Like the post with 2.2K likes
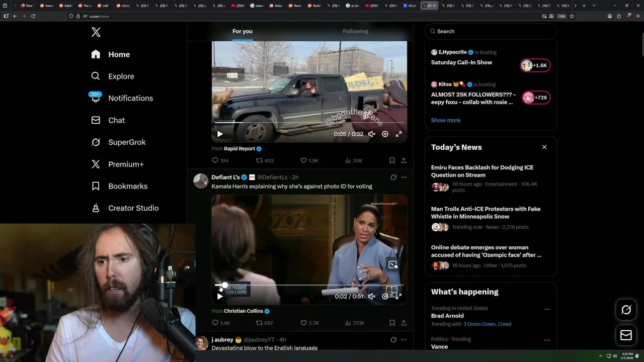The height and width of the screenshot is (362, 644). click(x=309, y=323)
